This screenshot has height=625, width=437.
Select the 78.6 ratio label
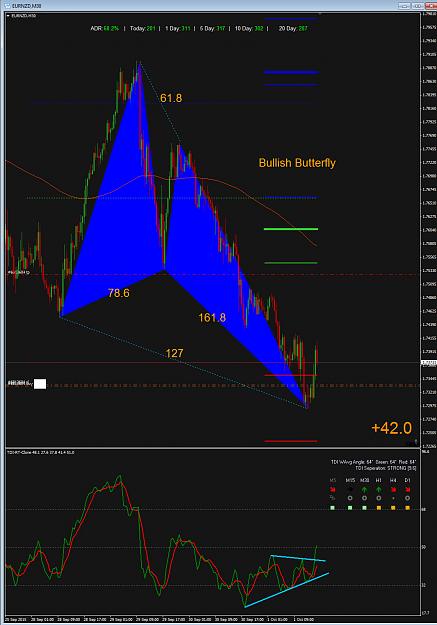click(118, 293)
